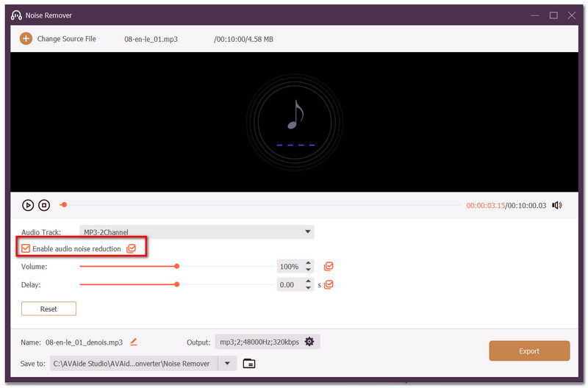Viewport: 588px width, 388px height.
Task: Minimize the Noise Remover window
Action: pyautogui.click(x=535, y=15)
